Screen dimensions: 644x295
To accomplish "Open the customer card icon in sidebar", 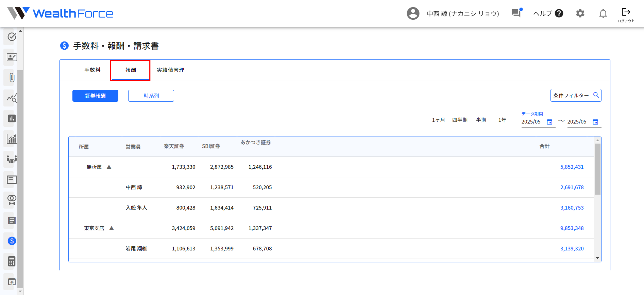I will pos(12,57).
